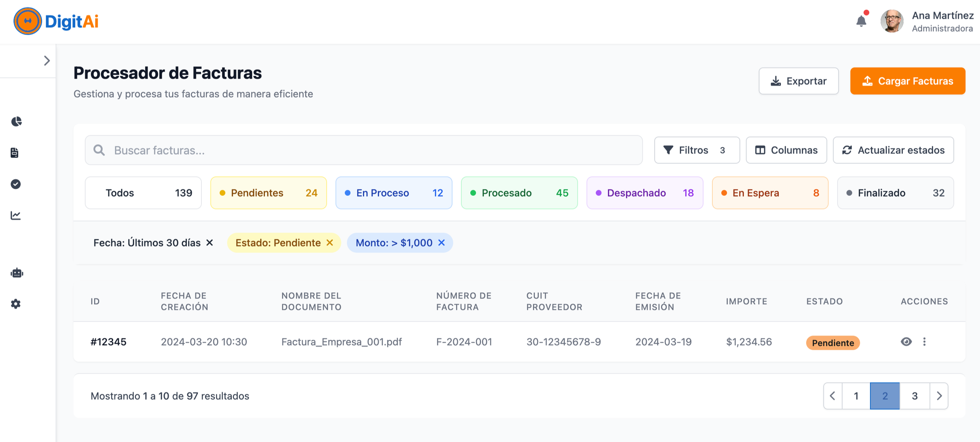Select the documents icon in the sidebar
Screen dimensions: 980x442
point(15,153)
